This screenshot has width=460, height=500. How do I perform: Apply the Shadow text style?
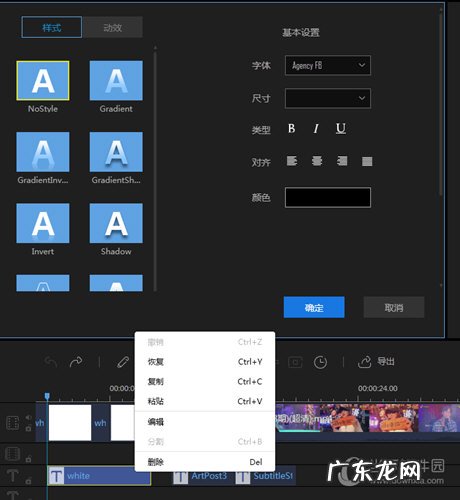point(116,223)
